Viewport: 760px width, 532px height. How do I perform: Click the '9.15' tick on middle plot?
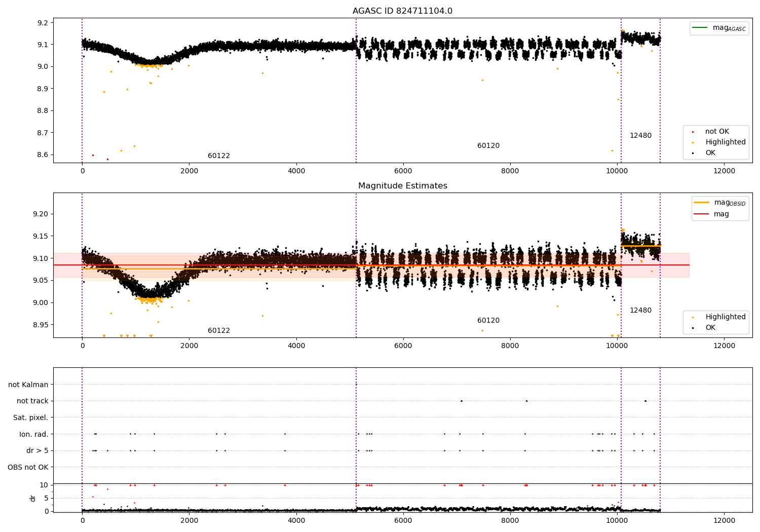pyautogui.click(x=40, y=237)
